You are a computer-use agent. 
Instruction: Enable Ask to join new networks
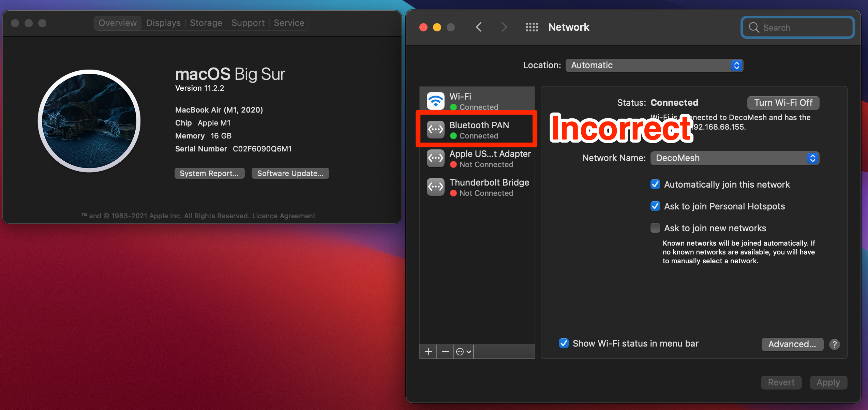655,228
